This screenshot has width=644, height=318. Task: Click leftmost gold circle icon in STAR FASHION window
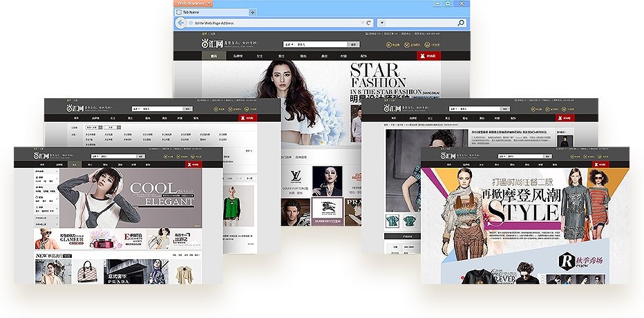click(388, 45)
